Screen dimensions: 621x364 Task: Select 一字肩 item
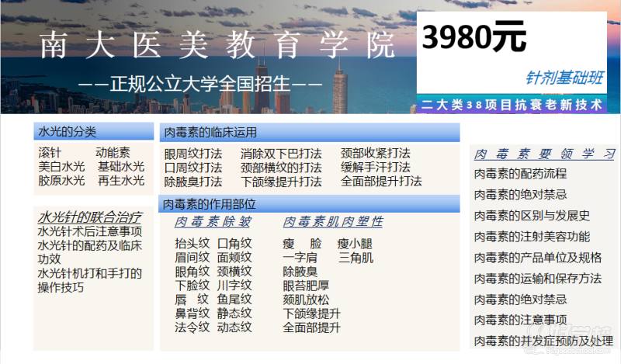300,258
